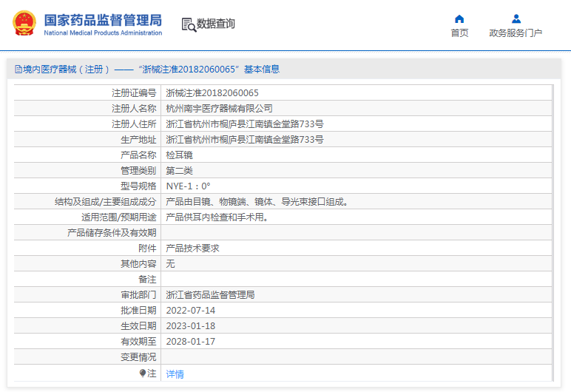The width and height of the screenshot is (571, 392).
Task: Click the 注册人住所 label
Action: [x=134, y=124]
